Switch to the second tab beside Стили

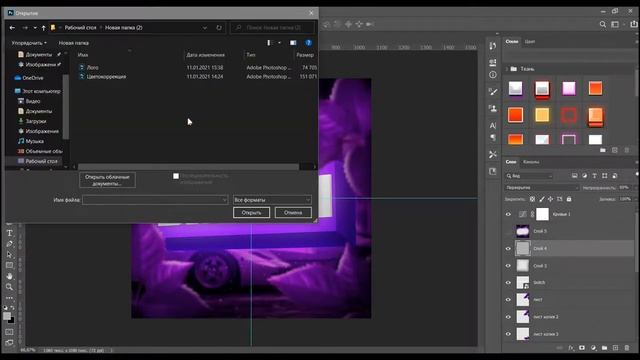coord(530,42)
